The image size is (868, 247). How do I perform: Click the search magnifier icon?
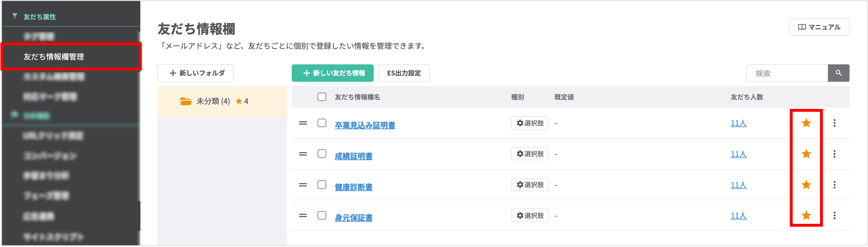coord(839,73)
